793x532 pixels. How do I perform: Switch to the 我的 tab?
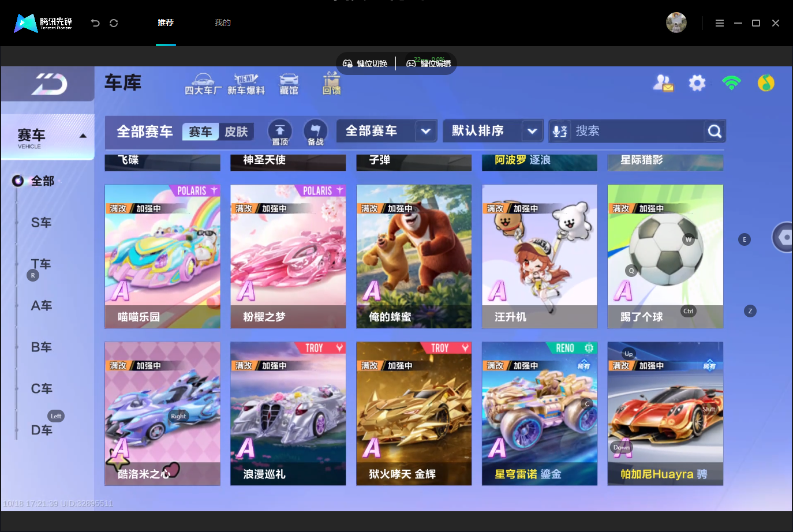tap(223, 23)
